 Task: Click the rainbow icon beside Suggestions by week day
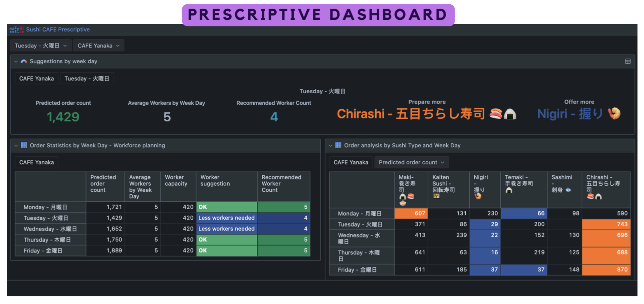point(24,61)
